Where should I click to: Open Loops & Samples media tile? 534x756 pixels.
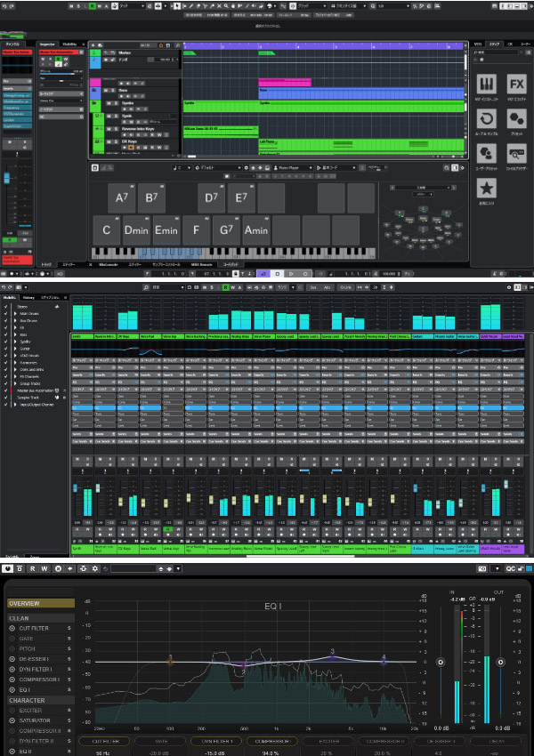[486, 118]
